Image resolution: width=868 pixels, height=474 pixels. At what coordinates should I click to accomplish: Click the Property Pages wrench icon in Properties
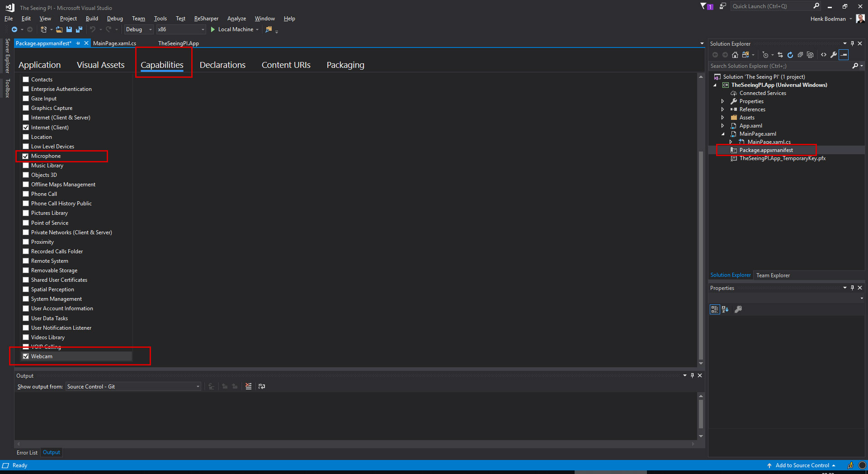(x=738, y=309)
